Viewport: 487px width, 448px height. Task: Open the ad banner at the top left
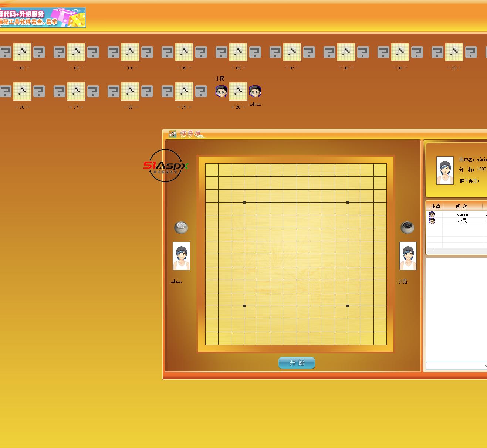click(43, 17)
